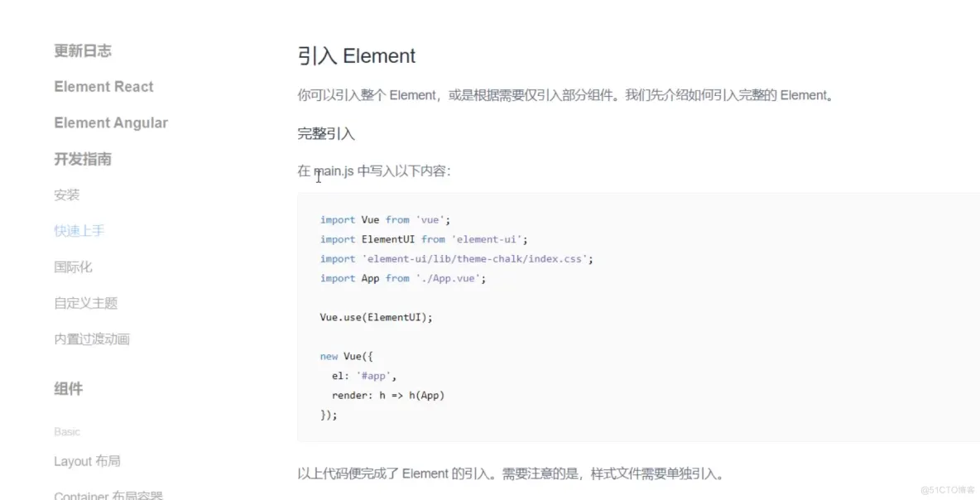
Task: Select the highlighted 快速上手 sidebar item
Action: coord(79,230)
